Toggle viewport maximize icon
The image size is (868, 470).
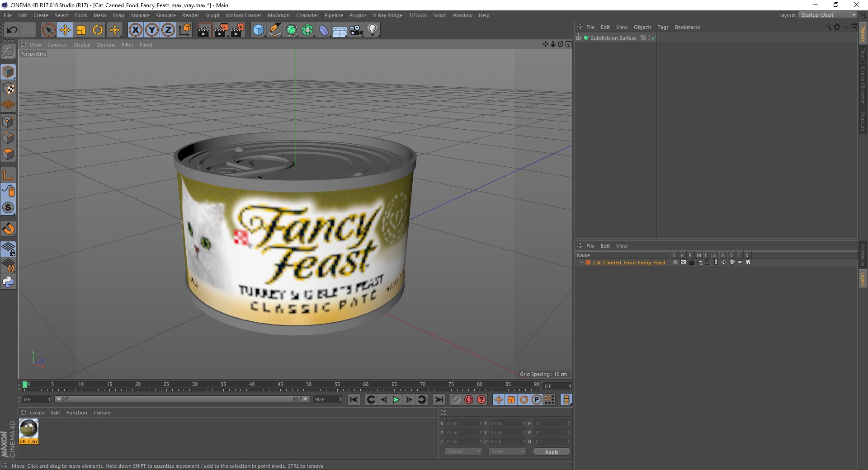coord(568,44)
